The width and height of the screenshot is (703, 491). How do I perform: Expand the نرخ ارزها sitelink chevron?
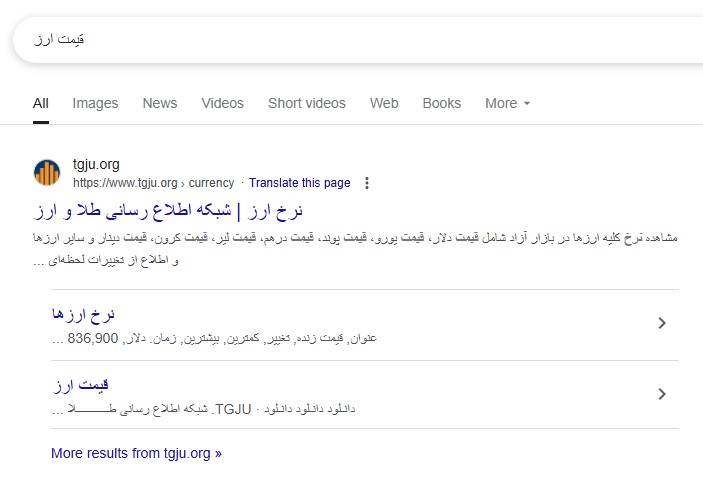pos(662,323)
